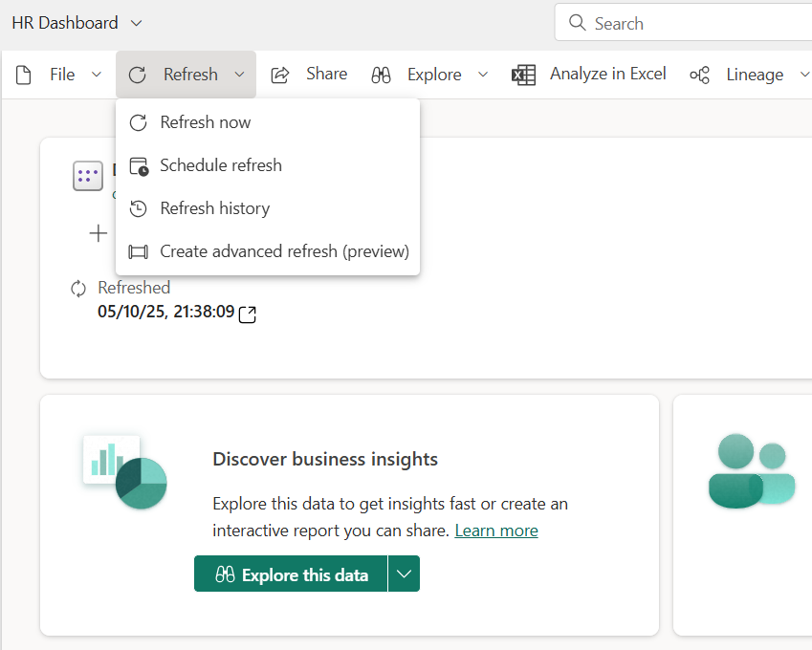Image resolution: width=812 pixels, height=650 pixels.
Task: Click the Lineage nodes icon
Action: point(700,75)
